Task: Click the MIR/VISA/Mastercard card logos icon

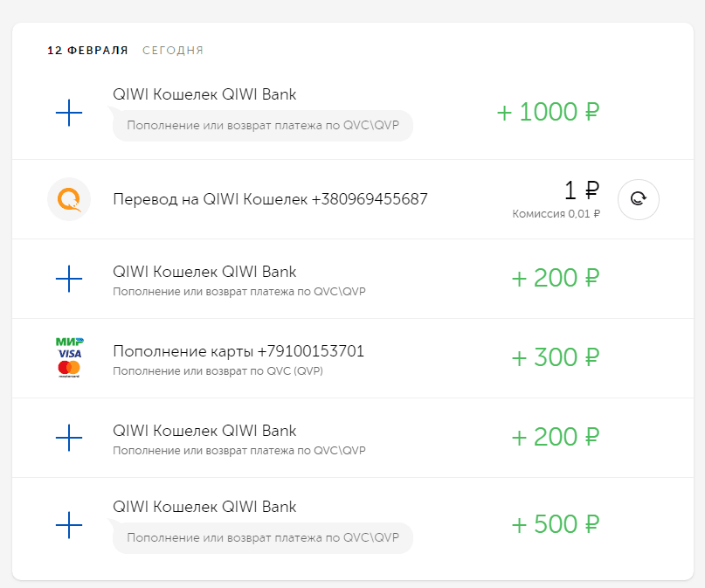Action: click(69, 356)
